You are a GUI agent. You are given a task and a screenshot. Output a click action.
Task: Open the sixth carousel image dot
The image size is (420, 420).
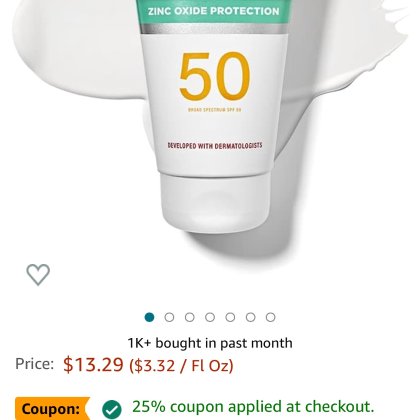[x=251, y=317]
